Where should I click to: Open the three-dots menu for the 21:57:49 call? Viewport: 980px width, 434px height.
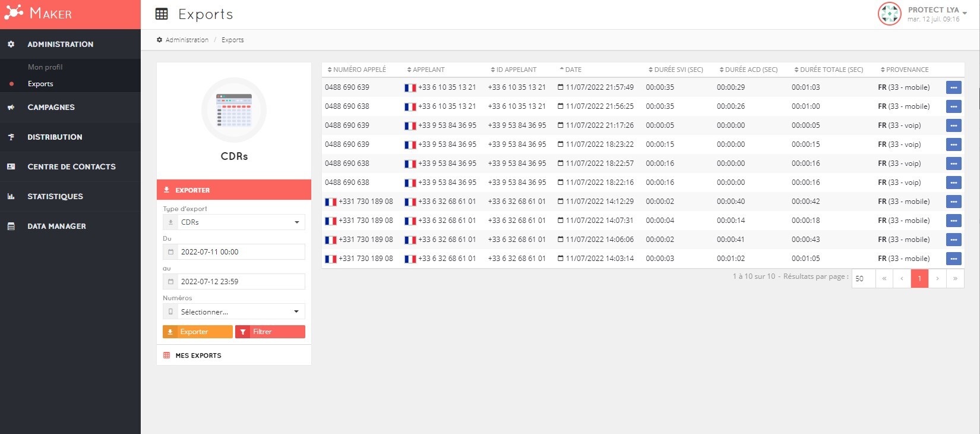[x=953, y=87]
